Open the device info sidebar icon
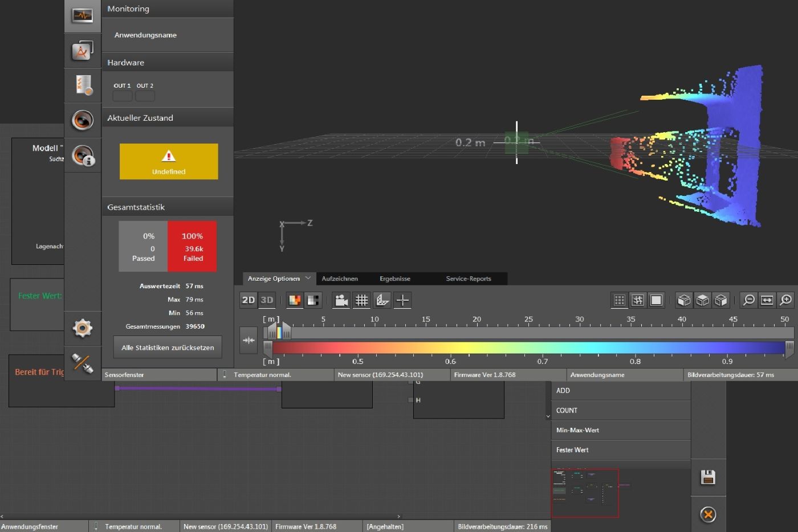 click(83, 155)
